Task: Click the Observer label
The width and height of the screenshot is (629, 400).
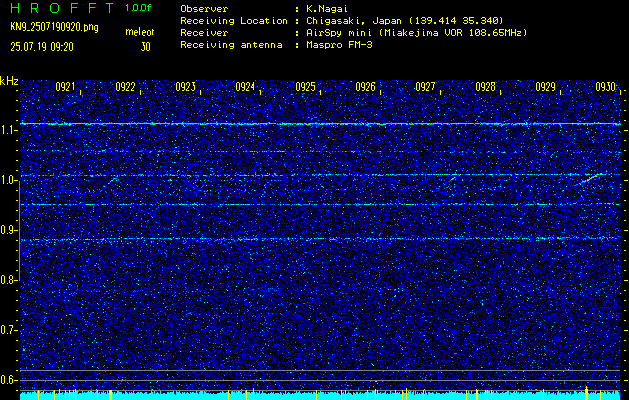Action: [204, 8]
